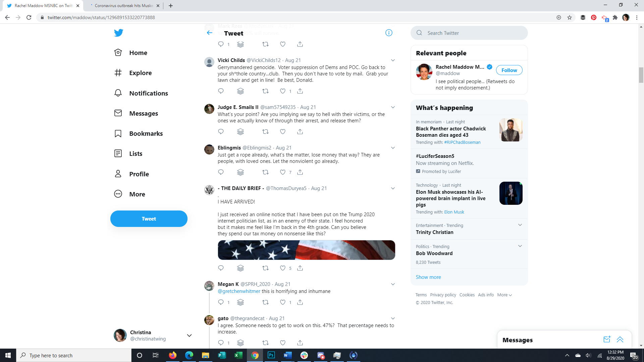The width and height of the screenshot is (644, 362).
Task: Expand Christina account switcher menu
Action: click(x=189, y=336)
